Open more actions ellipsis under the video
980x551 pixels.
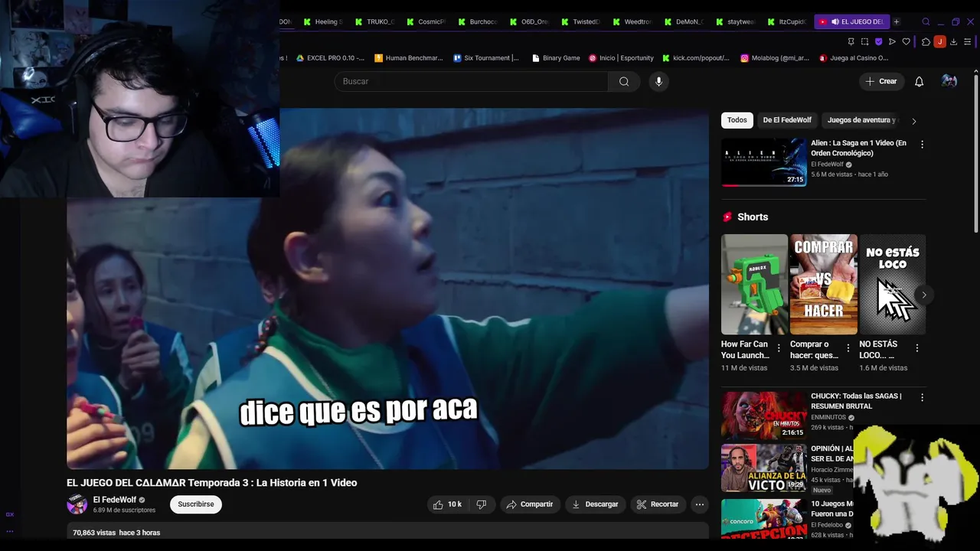(x=699, y=504)
